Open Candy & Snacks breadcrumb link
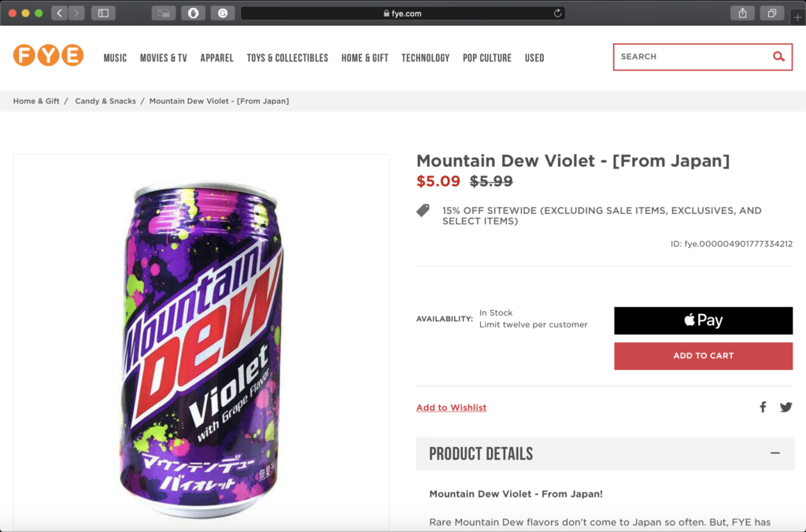The width and height of the screenshot is (806, 532). (x=105, y=101)
